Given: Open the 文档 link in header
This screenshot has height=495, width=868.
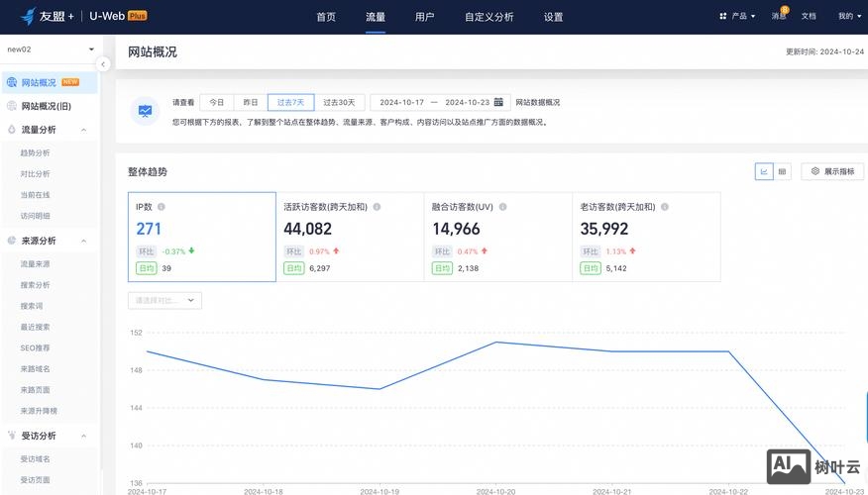Looking at the screenshot, I should click(809, 16).
